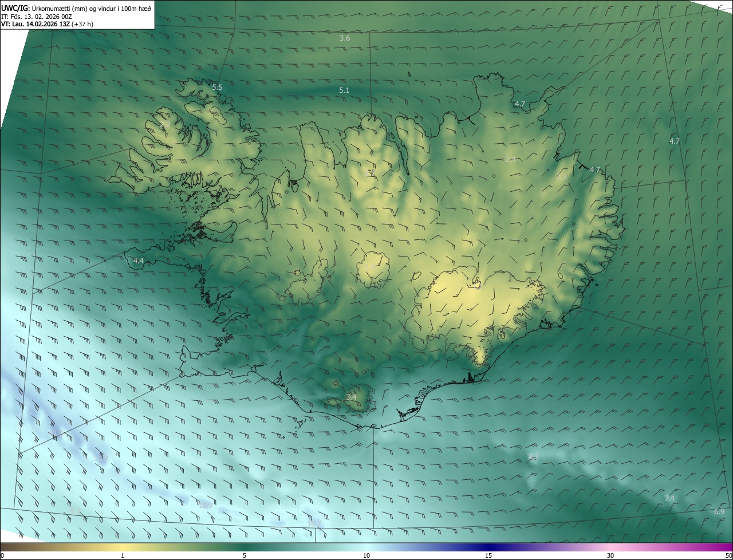Click the 7.4 value label on the map
Viewport: 733px width, 560px height.
pyautogui.click(x=669, y=499)
